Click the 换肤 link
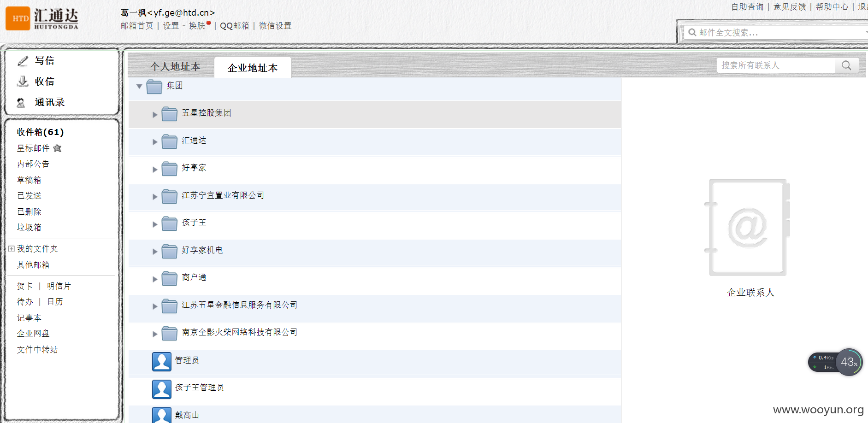Image resolution: width=868 pixels, height=423 pixels. coord(197,26)
